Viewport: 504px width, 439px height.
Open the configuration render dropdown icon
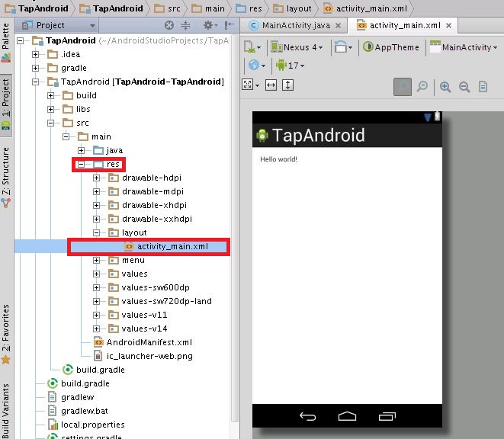coord(252,47)
